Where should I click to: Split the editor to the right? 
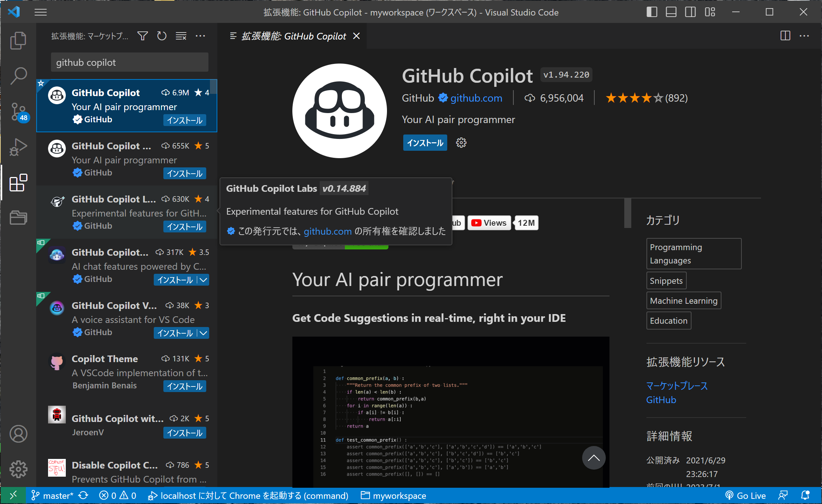pos(785,36)
